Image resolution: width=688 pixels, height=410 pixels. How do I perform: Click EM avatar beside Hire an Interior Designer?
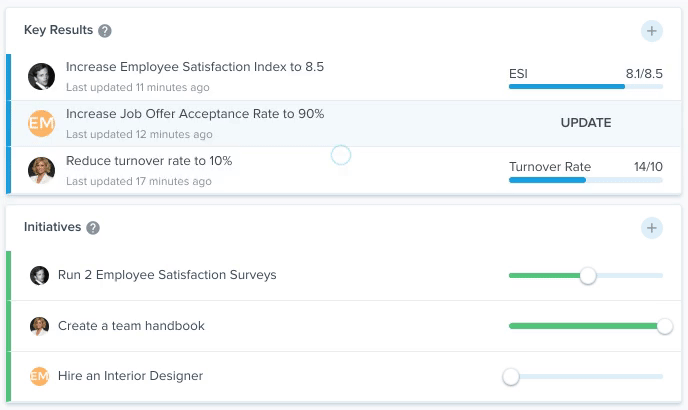39,376
